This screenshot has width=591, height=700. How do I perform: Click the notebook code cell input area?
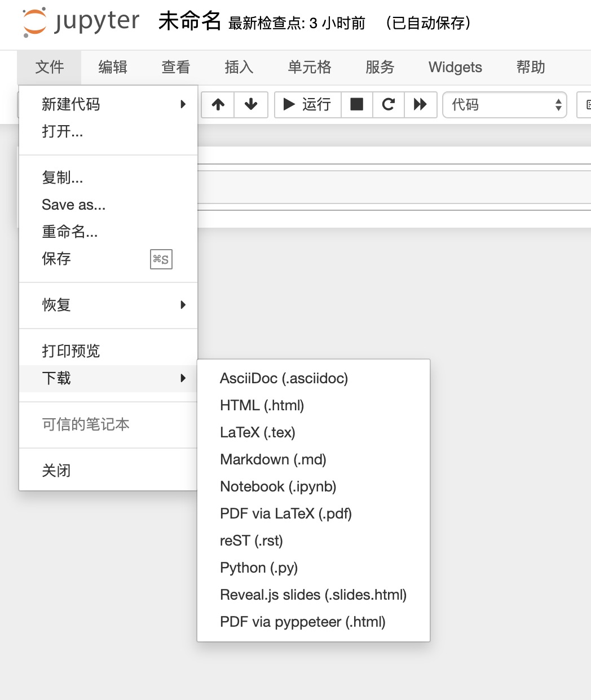point(394,187)
